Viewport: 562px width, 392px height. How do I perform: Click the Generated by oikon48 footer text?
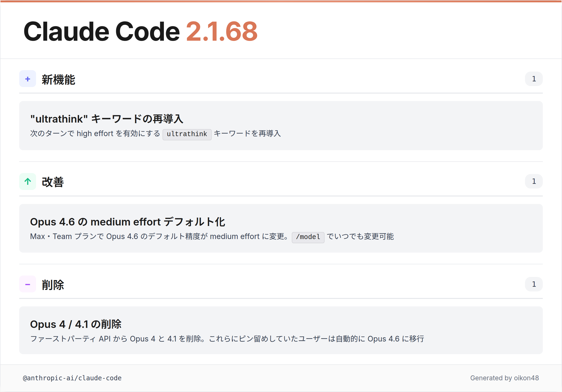[504, 378]
